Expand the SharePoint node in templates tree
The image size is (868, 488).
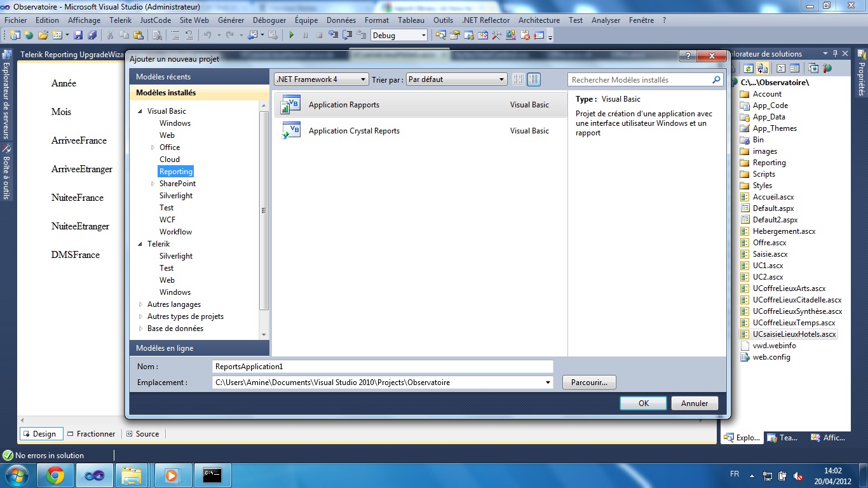tap(153, 184)
